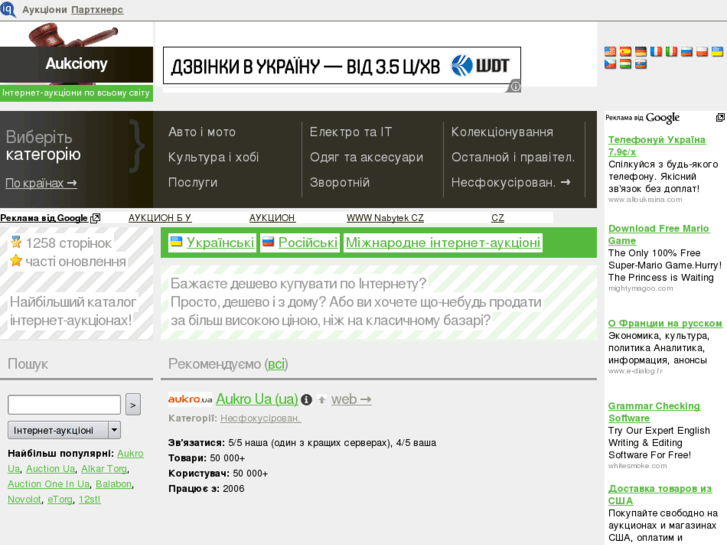The image size is (727, 545).
Task: Click the '1258 сторінок' text
Action: pos(69,243)
